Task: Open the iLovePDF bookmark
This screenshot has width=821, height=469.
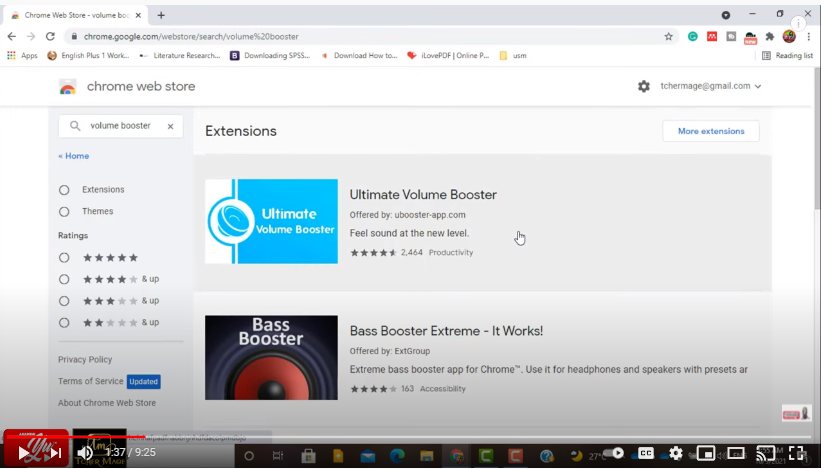Action: 448,55
